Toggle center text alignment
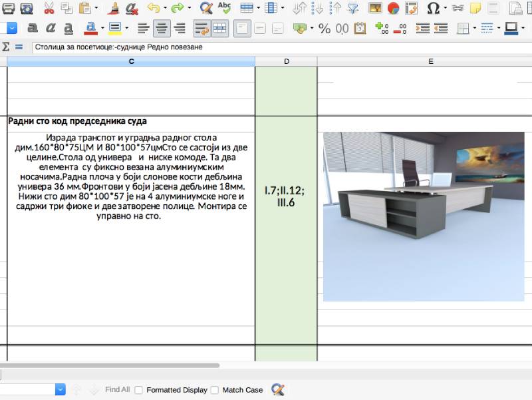The image size is (532, 400). click(x=161, y=29)
